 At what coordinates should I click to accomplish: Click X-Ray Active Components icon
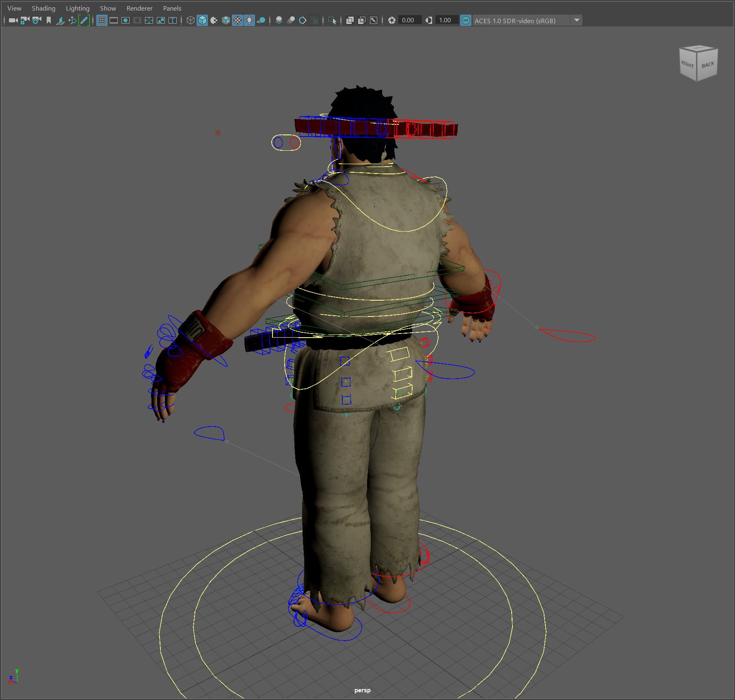click(x=361, y=20)
